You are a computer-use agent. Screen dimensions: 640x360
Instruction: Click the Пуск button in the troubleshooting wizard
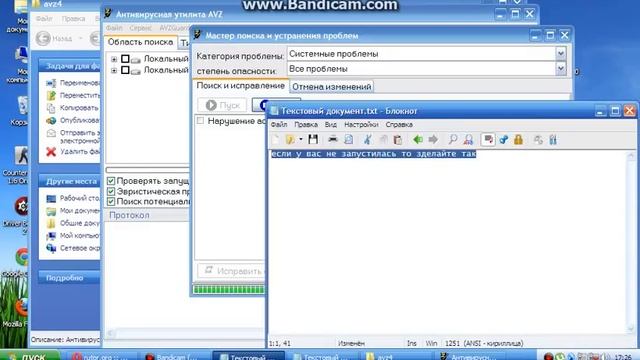click(x=222, y=105)
